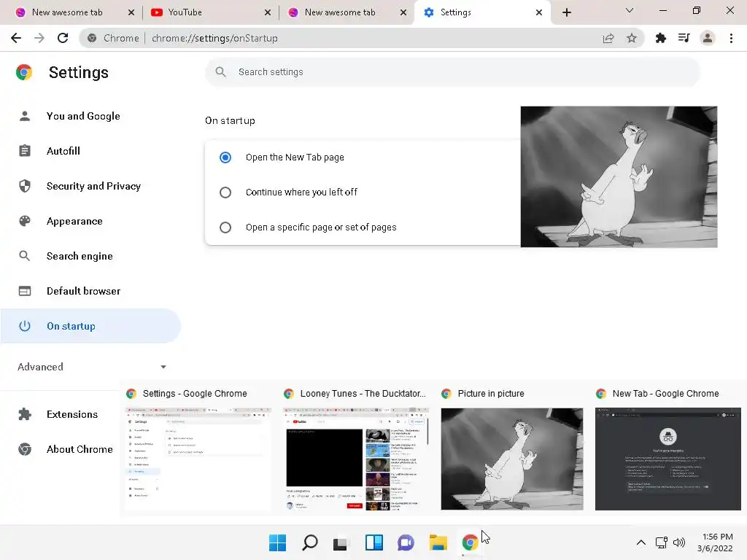The image size is (747, 560).
Task: Open the clock and date flyout
Action: point(716,542)
